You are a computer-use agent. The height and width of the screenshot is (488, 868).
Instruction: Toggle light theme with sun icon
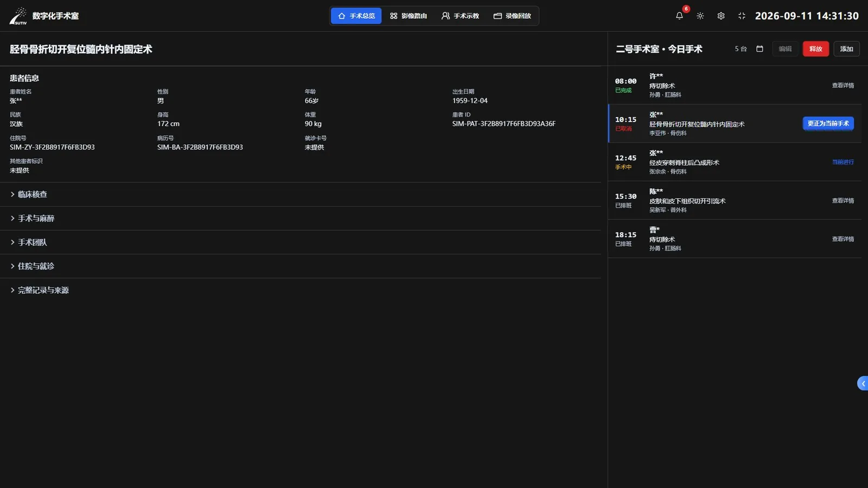(x=700, y=16)
